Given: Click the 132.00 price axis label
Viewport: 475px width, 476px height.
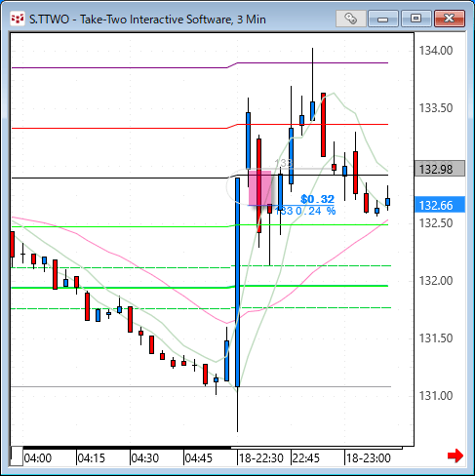Looking at the screenshot, I should pos(436,281).
